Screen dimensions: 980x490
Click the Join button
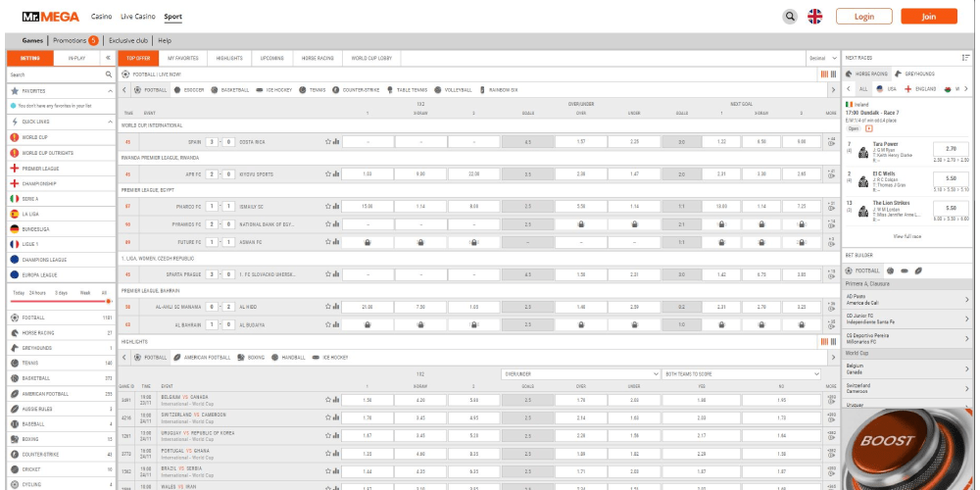[928, 17]
